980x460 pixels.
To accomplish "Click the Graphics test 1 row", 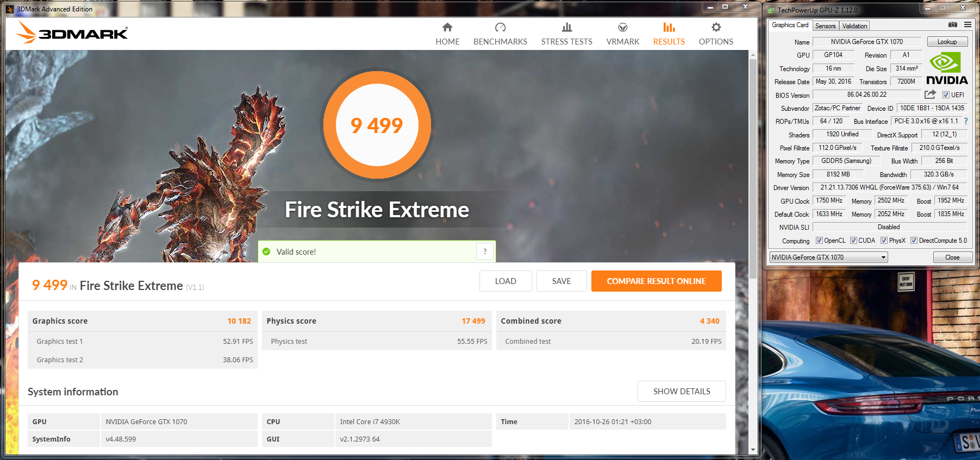I will coord(142,341).
